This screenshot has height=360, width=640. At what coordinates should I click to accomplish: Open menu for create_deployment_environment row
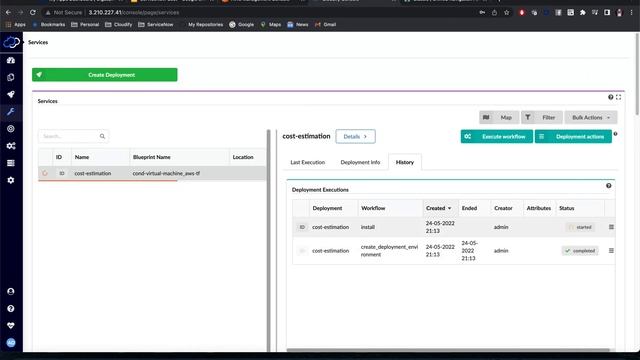tap(611, 251)
